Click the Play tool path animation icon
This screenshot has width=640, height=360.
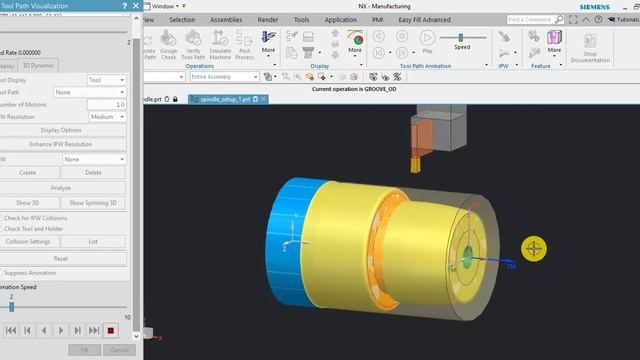[427, 42]
